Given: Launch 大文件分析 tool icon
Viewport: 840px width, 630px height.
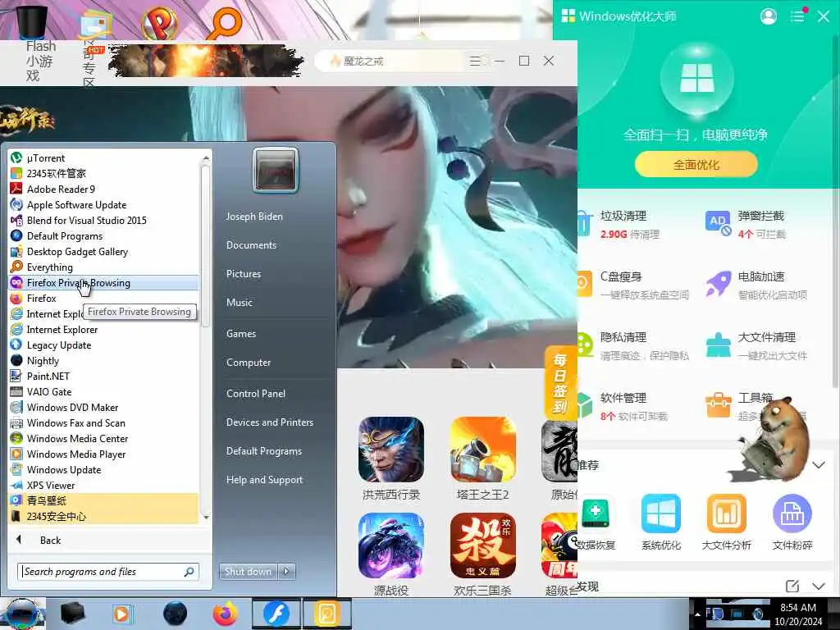Looking at the screenshot, I should [x=727, y=523].
